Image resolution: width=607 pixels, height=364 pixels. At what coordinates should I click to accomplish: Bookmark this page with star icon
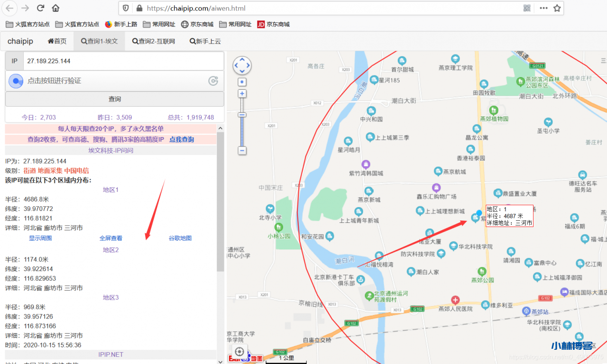[x=557, y=8]
